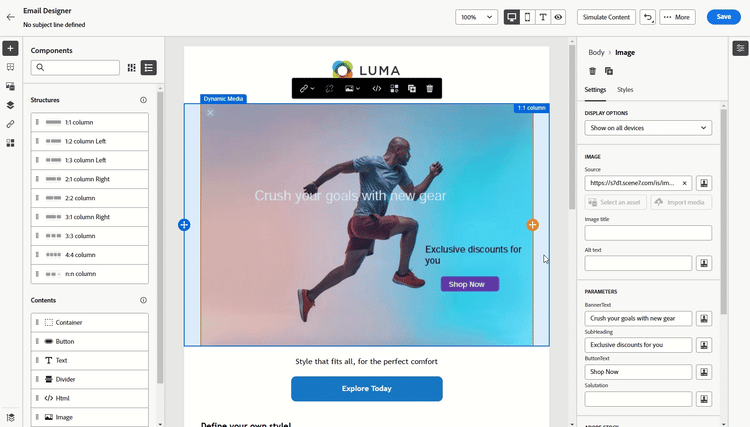Image resolution: width=750 pixels, height=427 pixels.
Task: Open the links icon in left rail
Action: point(11,124)
